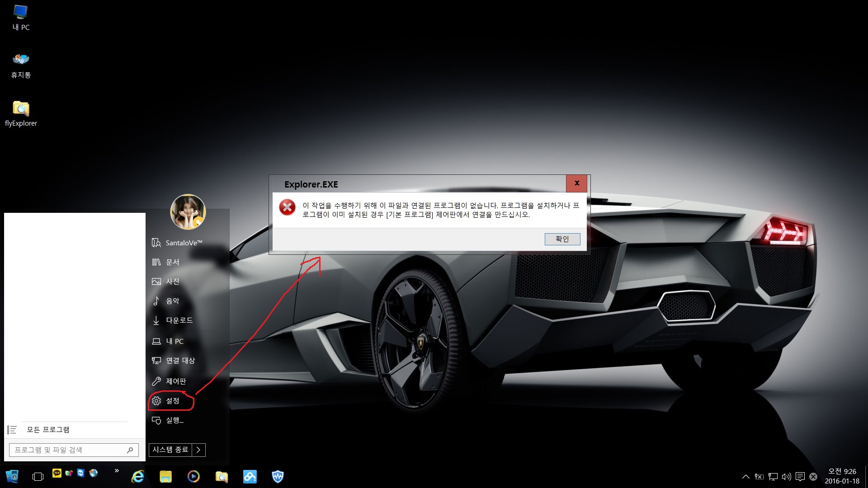
Task: Launch the blue shield app on taskbar
Action: [x=278, y=476]
